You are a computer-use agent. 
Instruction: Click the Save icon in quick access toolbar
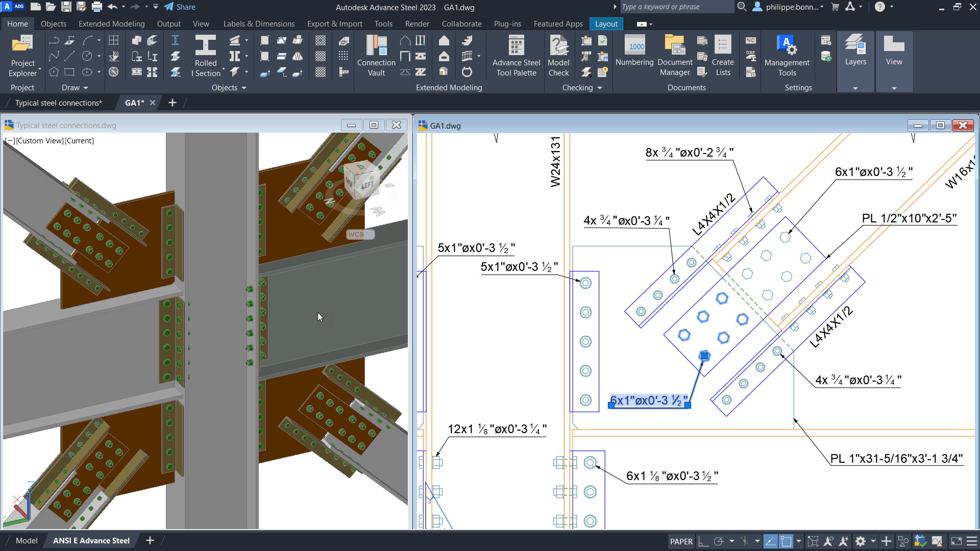tap(66, 7)
